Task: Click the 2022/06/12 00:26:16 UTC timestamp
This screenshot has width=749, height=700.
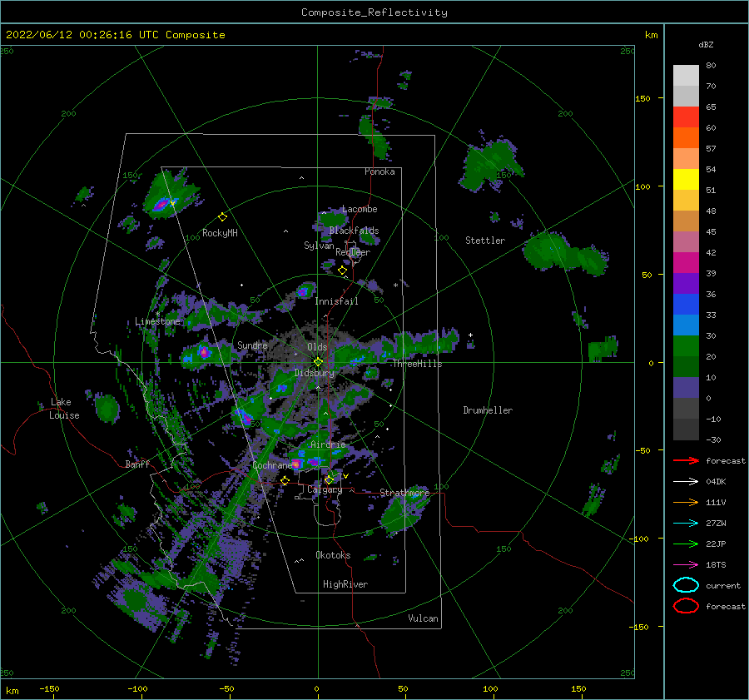Action: [115, 35]
